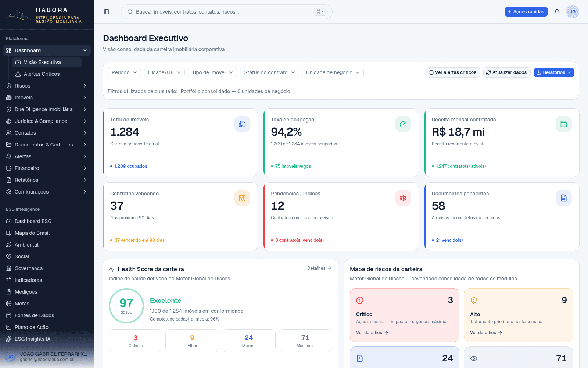The image size is (588, 368).
Task: Open the Cidade/UF filter dropdown
Action: (x=164, y=72)
